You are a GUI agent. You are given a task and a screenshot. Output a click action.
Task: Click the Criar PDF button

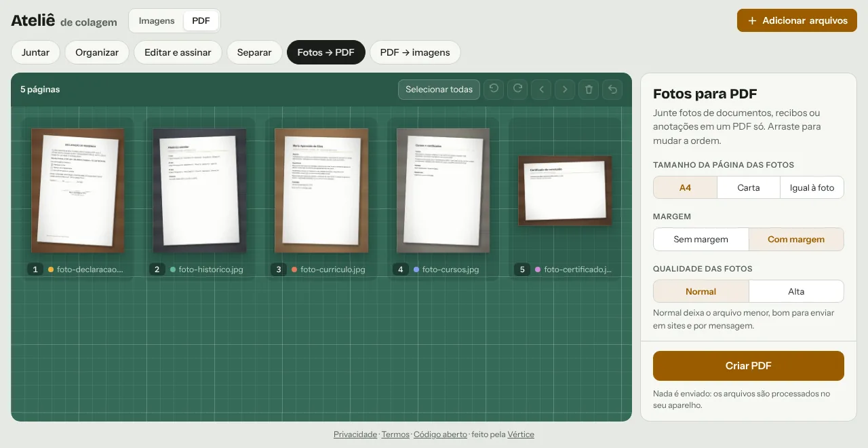pyautogui.click(x=749, y=366)
